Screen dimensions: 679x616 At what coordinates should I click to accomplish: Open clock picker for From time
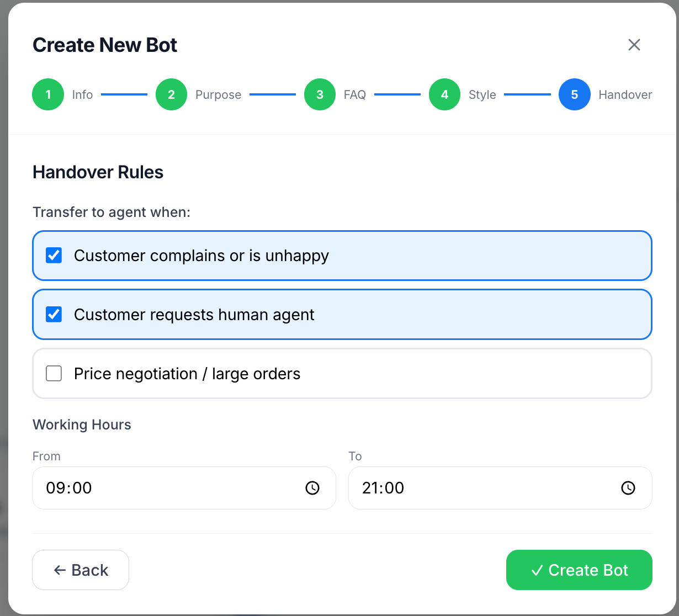pyautogui.click(x=312, y=488)
